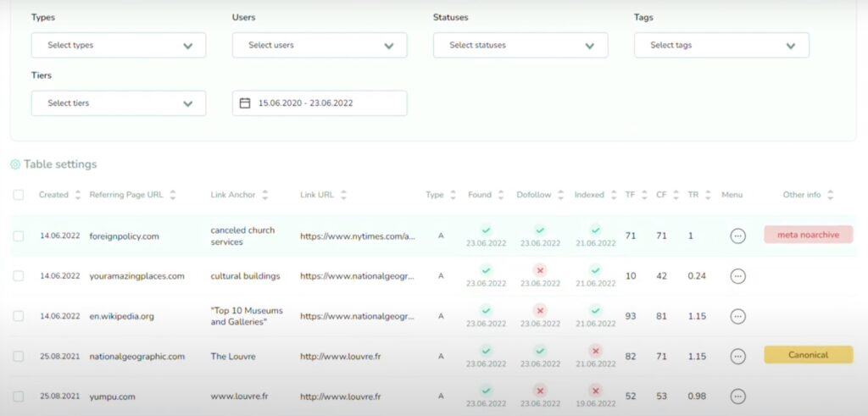Click the yellow Canonical label
The width and height of the screenshot is (868, 416).
pos(808,355)
